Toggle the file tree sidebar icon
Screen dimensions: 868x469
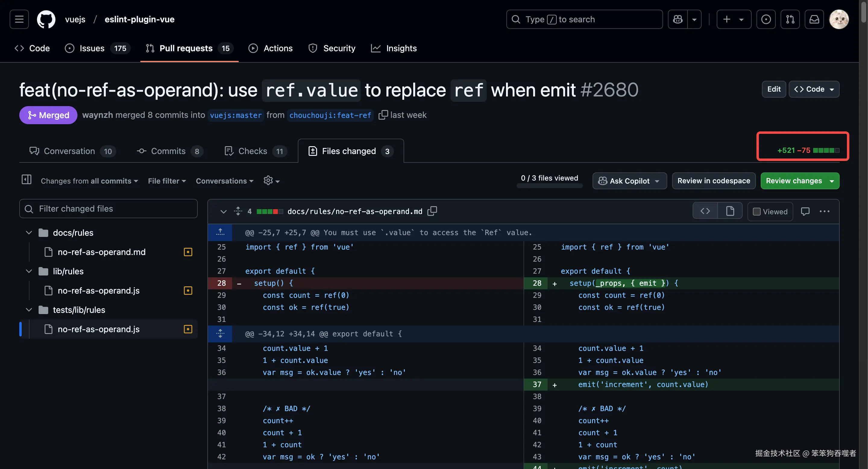click(x=26, y=180)
